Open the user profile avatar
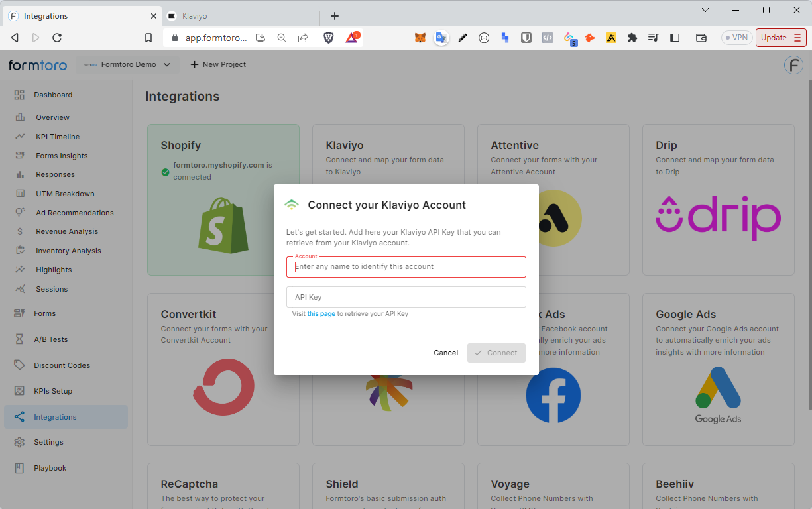This screenshot has height=509, width=812. point(793,65)
